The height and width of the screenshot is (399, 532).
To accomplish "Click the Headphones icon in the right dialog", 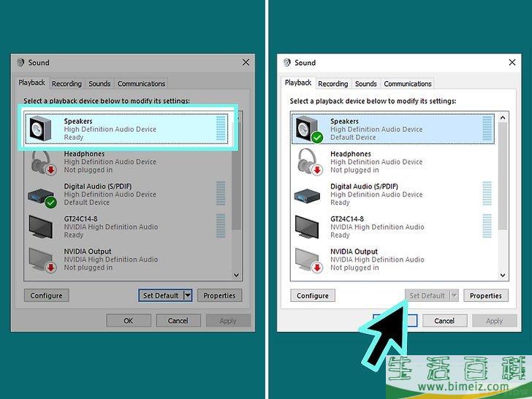I will [x=306, y=161].
